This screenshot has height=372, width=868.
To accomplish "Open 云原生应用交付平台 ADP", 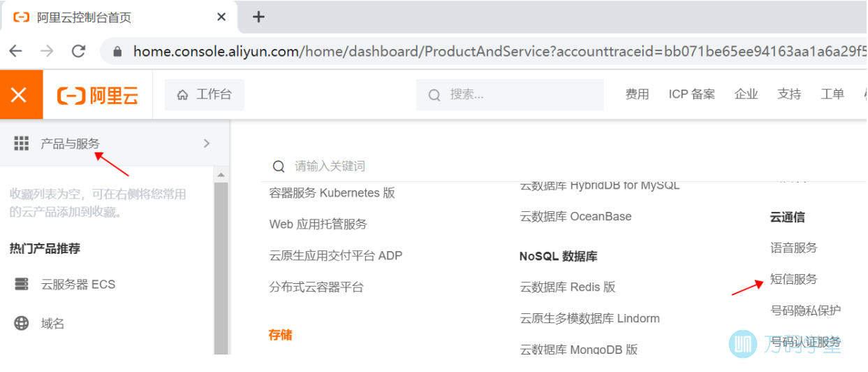I will pyautogui.click(x=336, y=256).
